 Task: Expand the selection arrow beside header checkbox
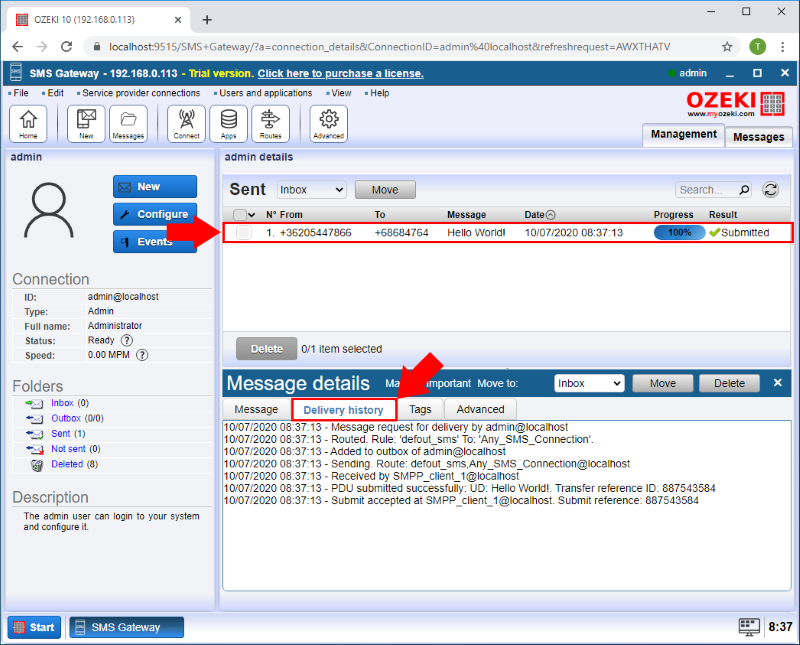252,215
